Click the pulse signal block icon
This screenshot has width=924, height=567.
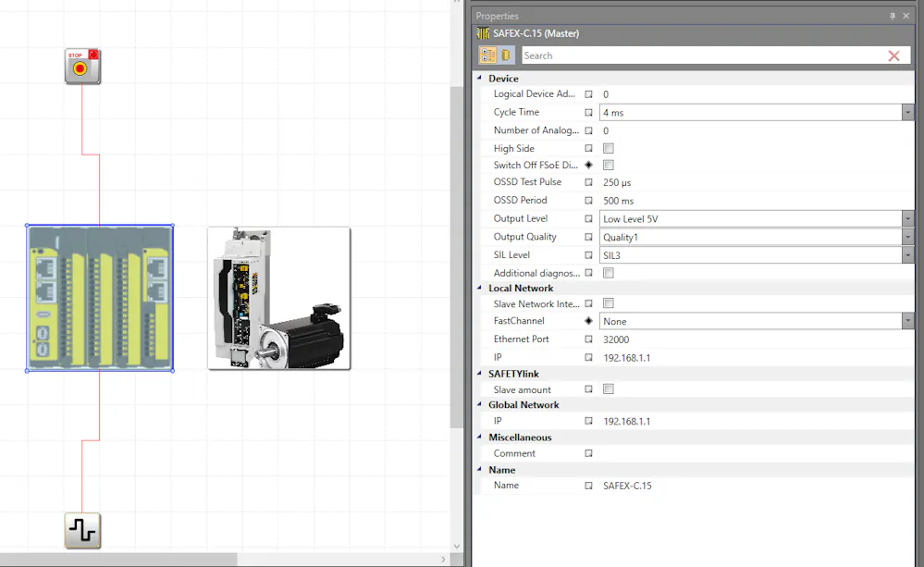82,530
